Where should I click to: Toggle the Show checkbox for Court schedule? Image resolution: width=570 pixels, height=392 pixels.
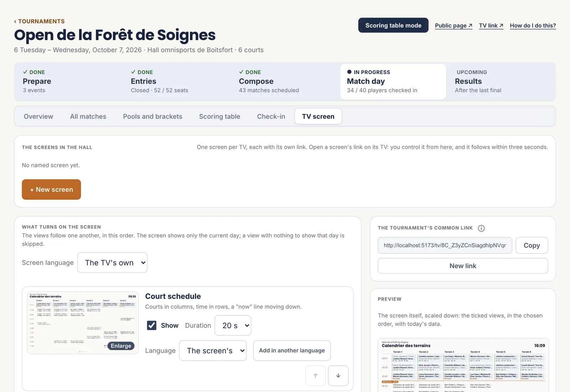(152, 325)
